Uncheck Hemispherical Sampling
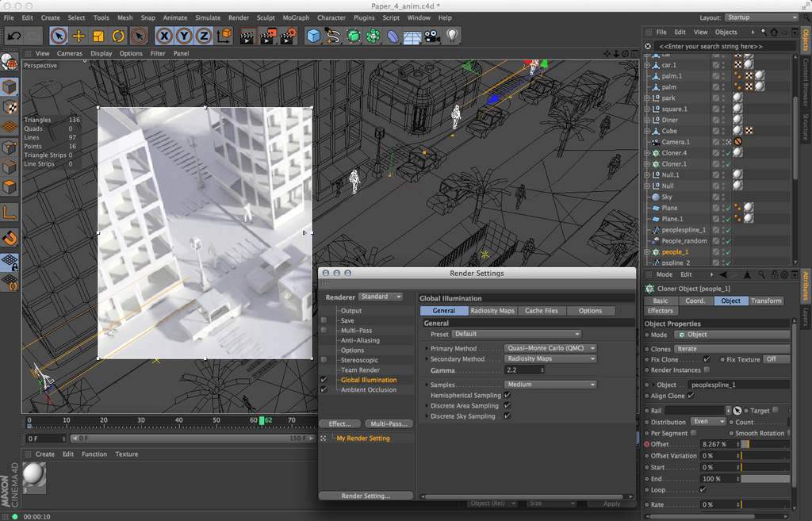812x521 pixels. [x=507, y=395]
